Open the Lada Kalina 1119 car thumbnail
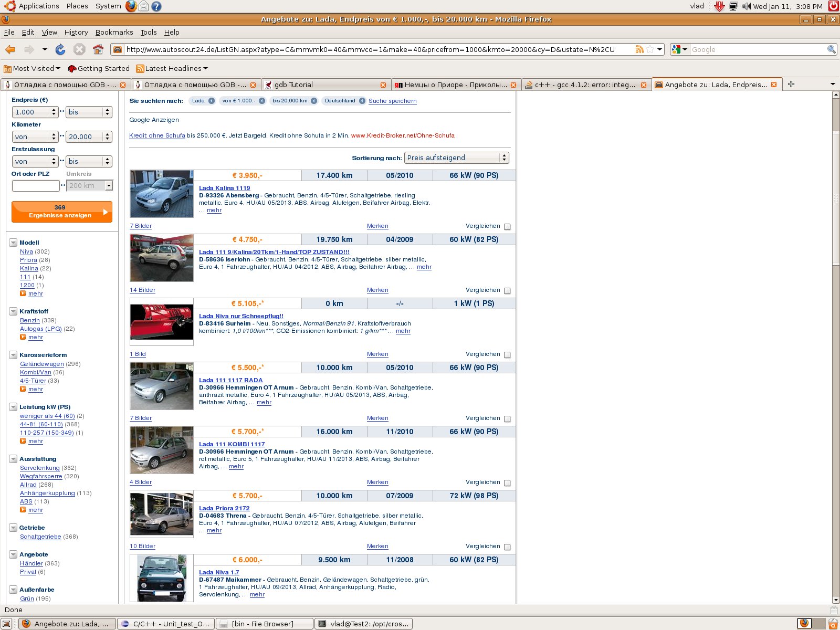This screenshot has height=630, width=840. pos(162,194)
